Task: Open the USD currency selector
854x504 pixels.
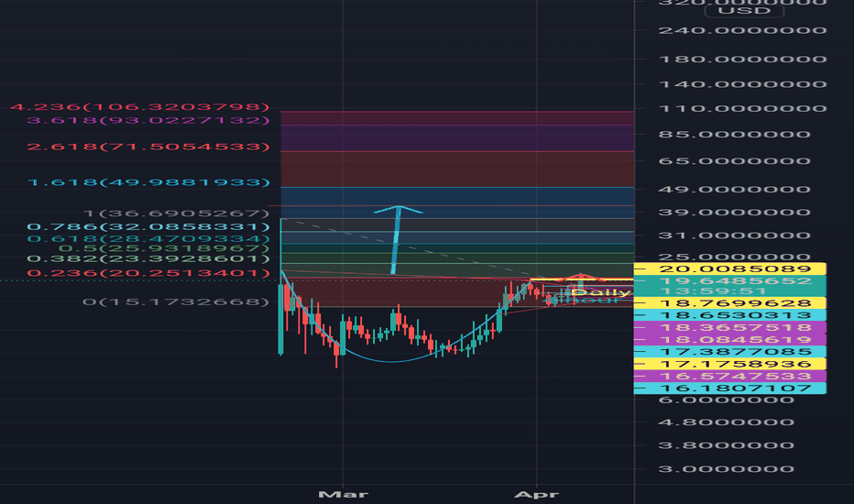Action: tap(744, 10)
